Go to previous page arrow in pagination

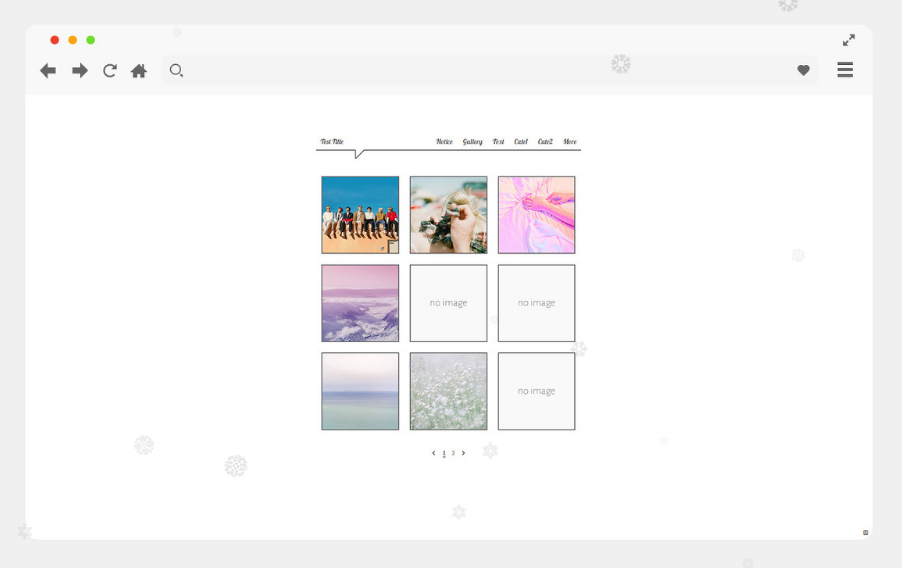tap(434, 453)
